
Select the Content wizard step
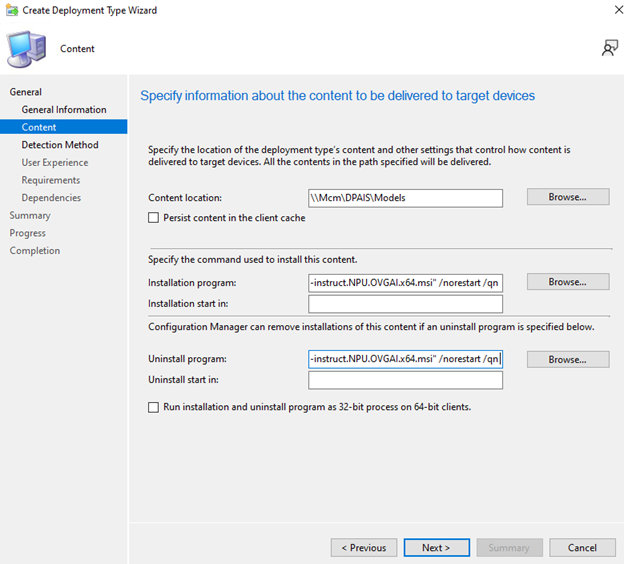pos(64,127)
